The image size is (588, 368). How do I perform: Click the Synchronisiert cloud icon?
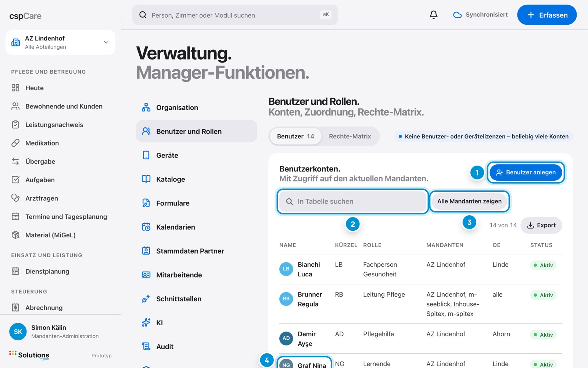(x=457, y=15)
